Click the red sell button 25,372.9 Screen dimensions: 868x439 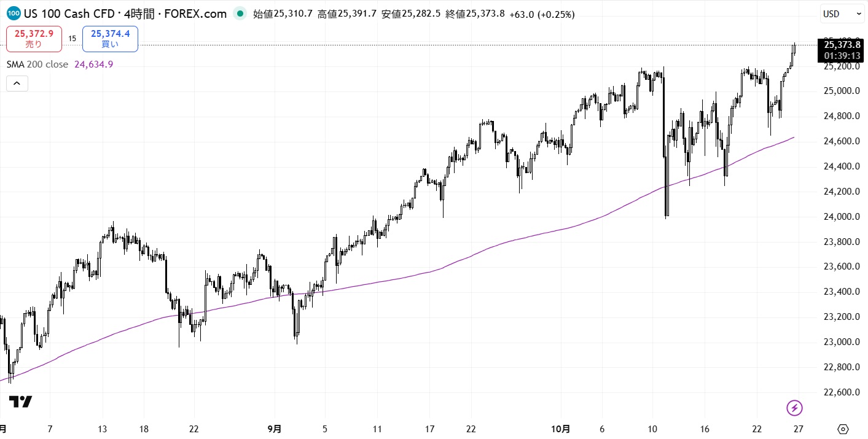tap(34, 39)
